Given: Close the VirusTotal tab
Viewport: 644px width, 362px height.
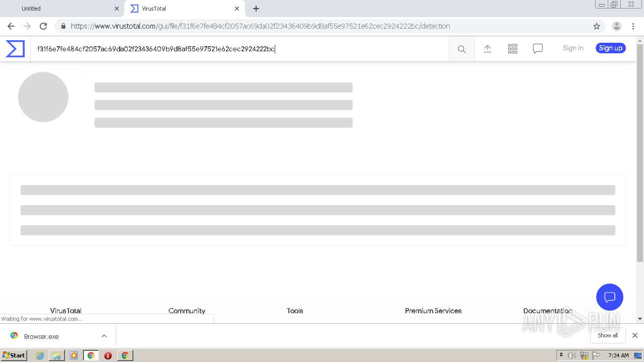Looking at the screenshot, I should tap(237, 9).
